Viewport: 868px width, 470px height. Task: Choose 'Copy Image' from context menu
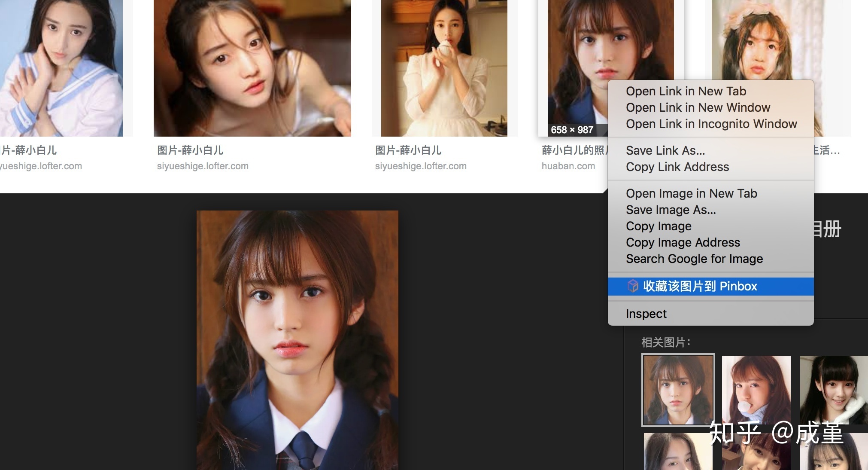click(659, 226)
